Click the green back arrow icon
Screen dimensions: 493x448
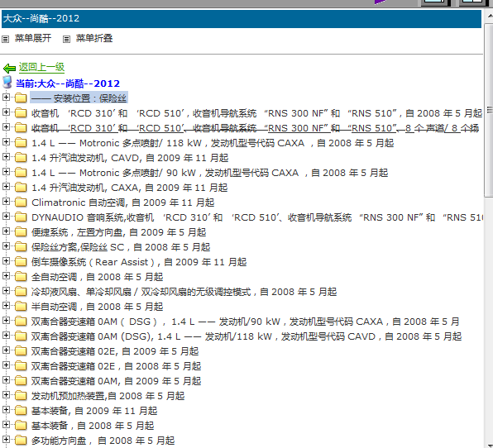pos(9,68)
